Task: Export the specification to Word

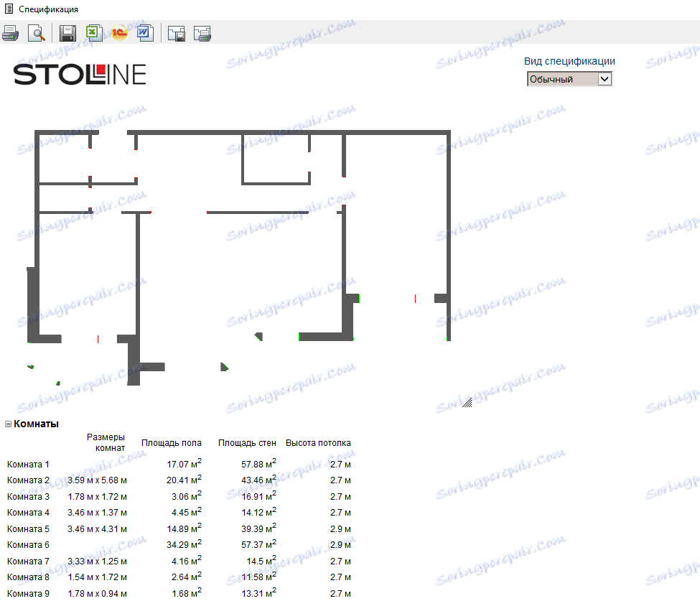Action: (x=144, y=33)
